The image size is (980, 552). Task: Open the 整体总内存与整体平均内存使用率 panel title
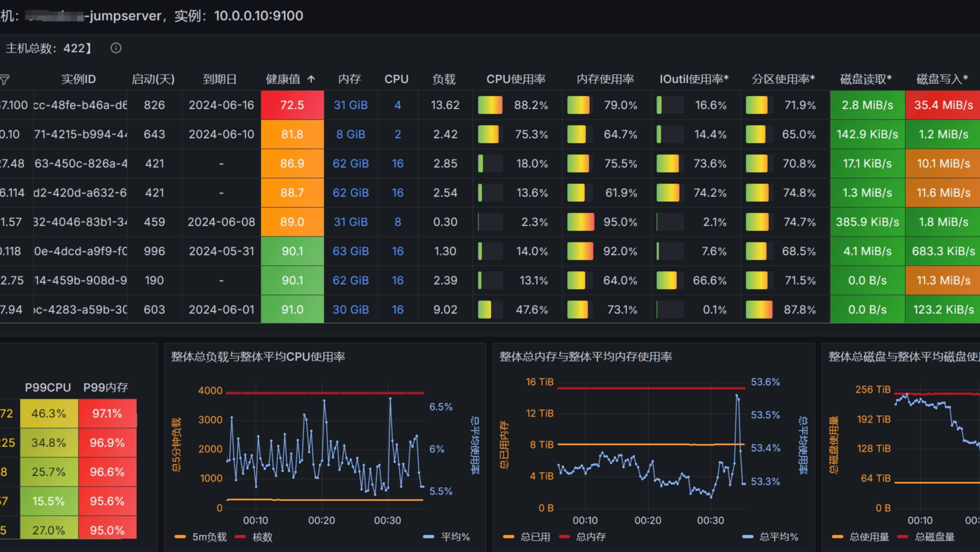click(x=586, y=357)
